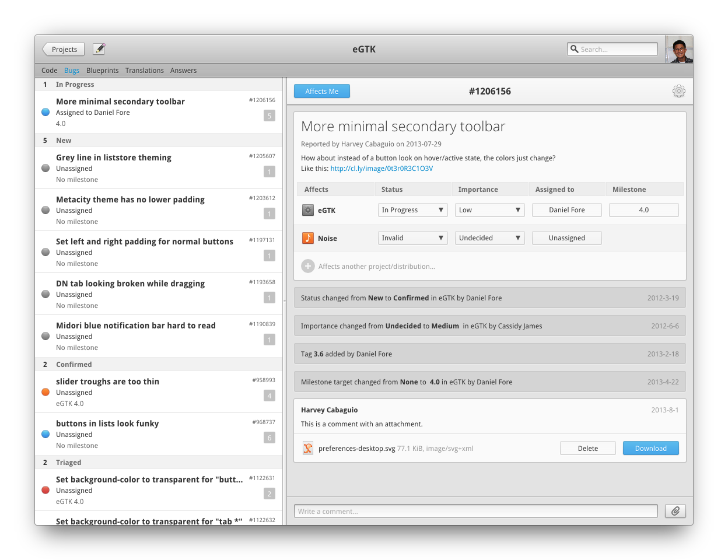The height and width of the screenshot is (560, 728).
Task: Select bug 'buttons in lists look funky'
Action: point(159,434)
